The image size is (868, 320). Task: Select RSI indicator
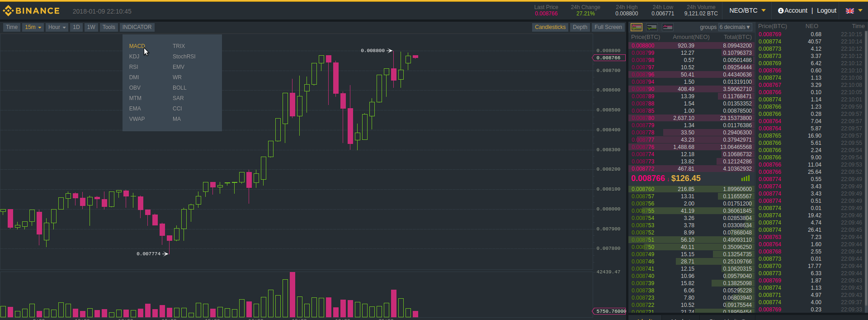point(134,67)
